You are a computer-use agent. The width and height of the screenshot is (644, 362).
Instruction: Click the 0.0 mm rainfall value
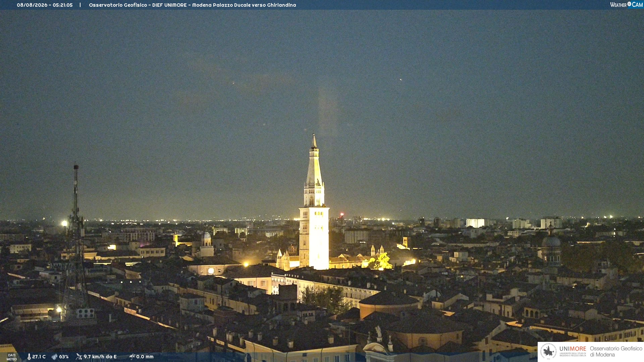tap(145, 357)
